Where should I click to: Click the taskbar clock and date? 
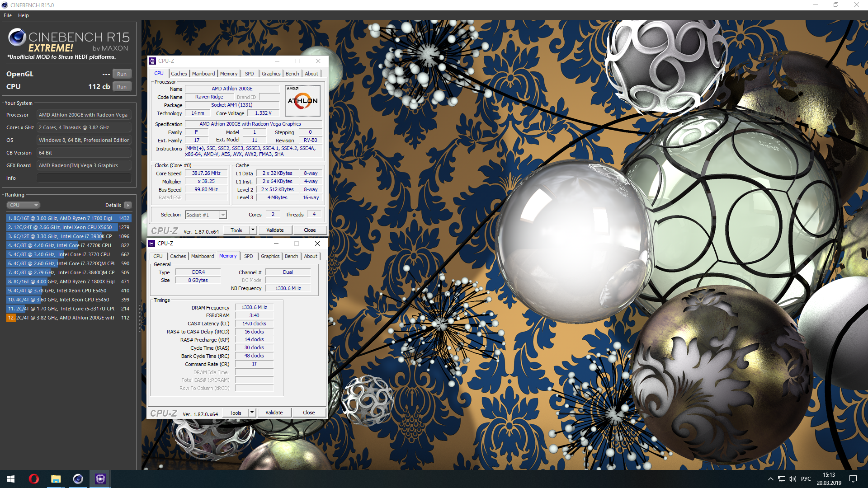pos(829,479)
